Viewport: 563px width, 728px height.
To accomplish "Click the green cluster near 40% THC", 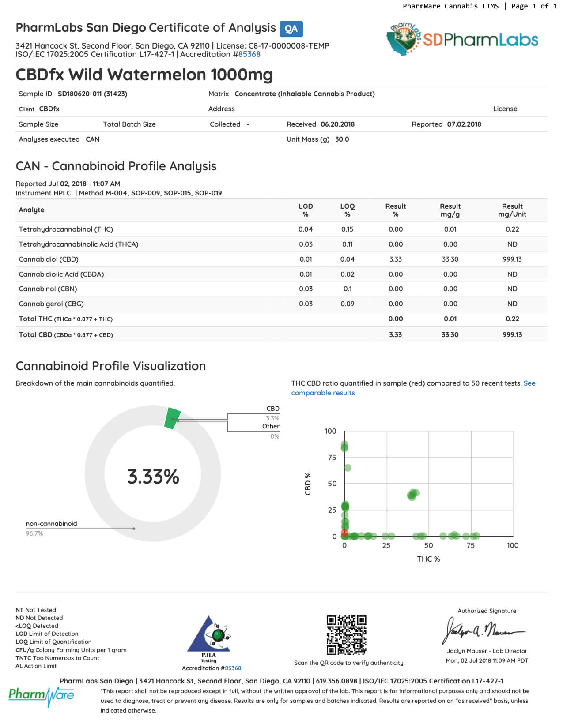I will pos(413,494).
